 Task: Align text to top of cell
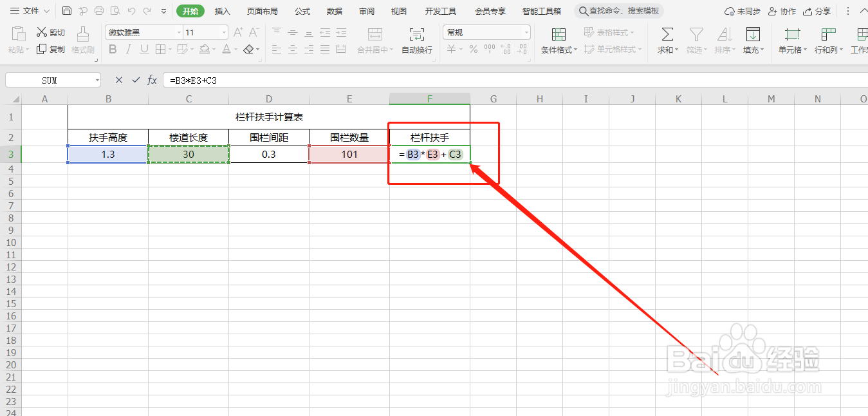pos(277,32)
